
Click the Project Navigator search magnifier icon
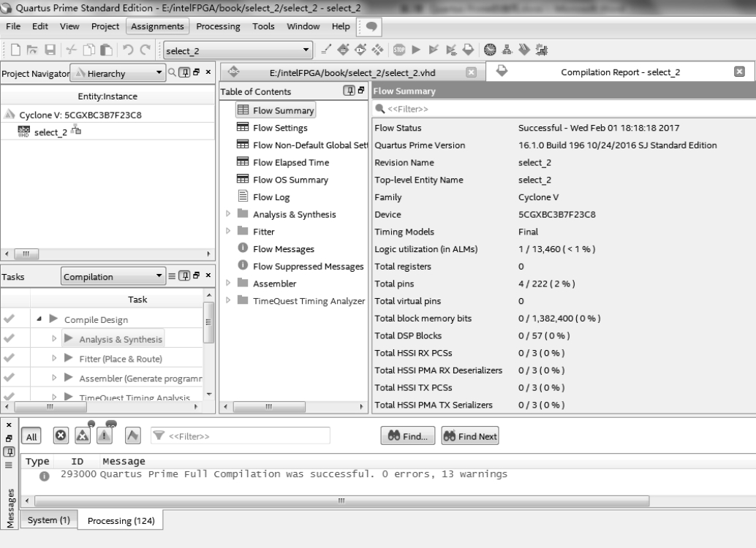tap(172, 72)
